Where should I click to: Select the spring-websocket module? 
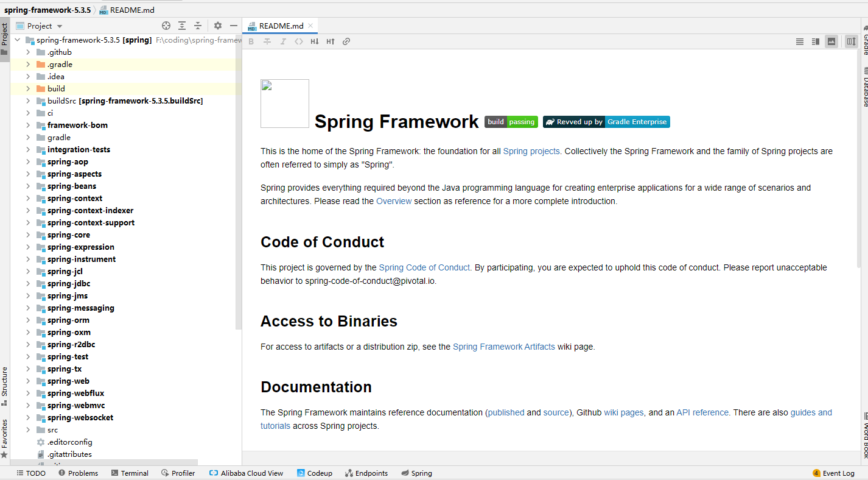point(80,418)
